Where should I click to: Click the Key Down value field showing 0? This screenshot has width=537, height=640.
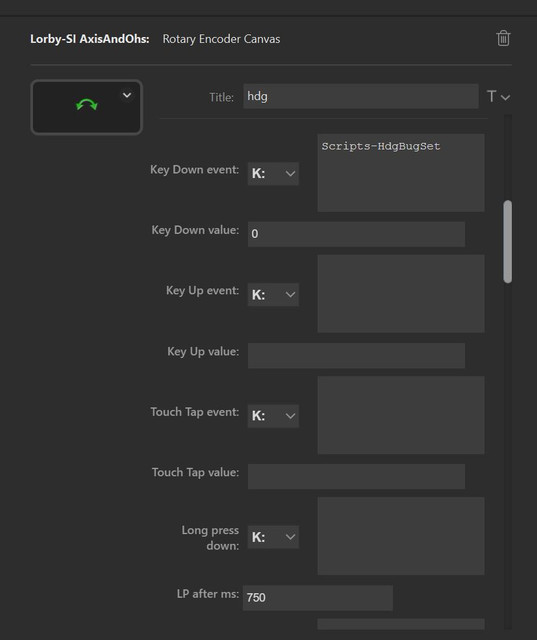pyautogui.click(x=356, y=234)
